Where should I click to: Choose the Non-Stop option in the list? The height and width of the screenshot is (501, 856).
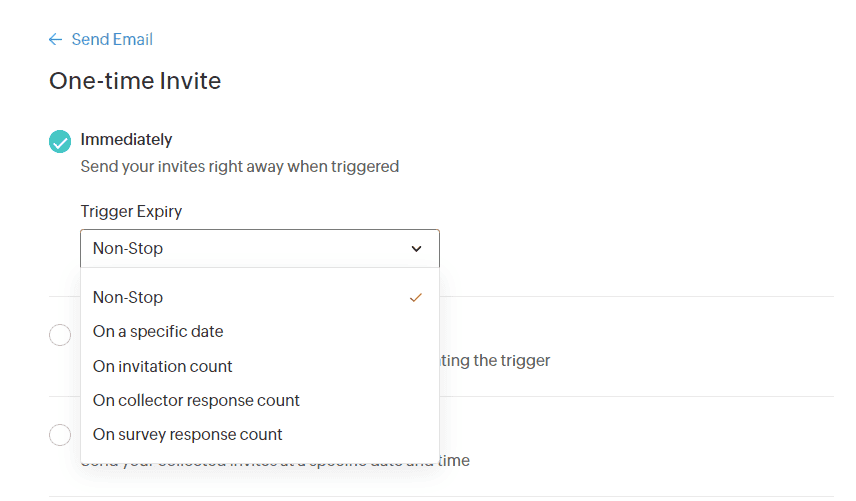point(128,297)
